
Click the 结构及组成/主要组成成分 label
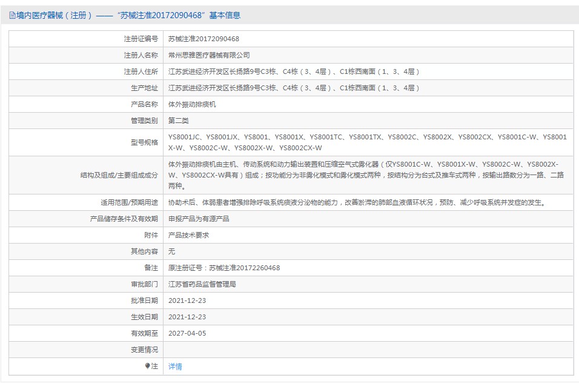pos(119,175)
